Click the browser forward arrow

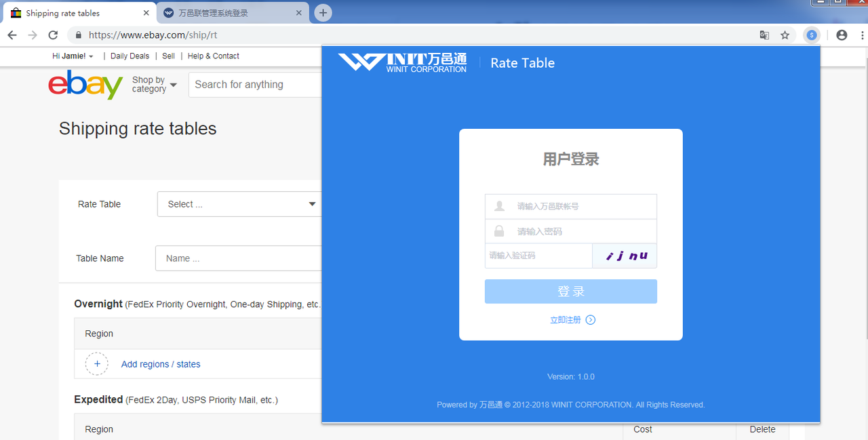coord(33,35)
